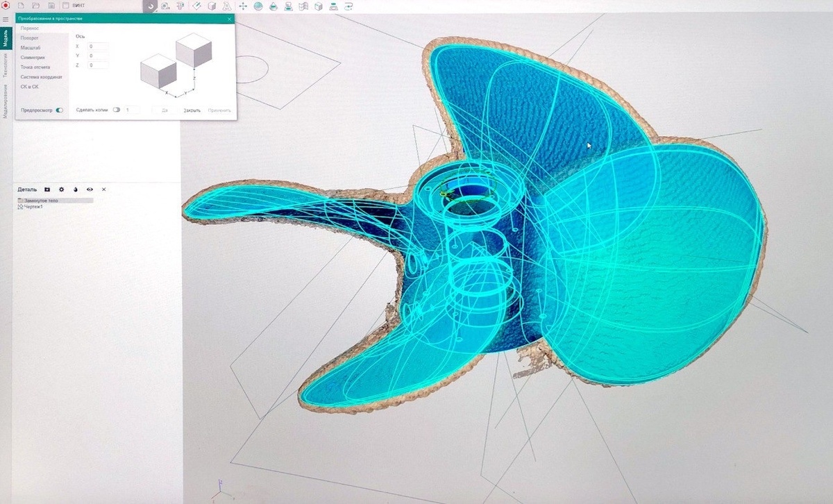This screenshot has height=504, width=833.
Task: Click the Да button
Action: point(165,110)
